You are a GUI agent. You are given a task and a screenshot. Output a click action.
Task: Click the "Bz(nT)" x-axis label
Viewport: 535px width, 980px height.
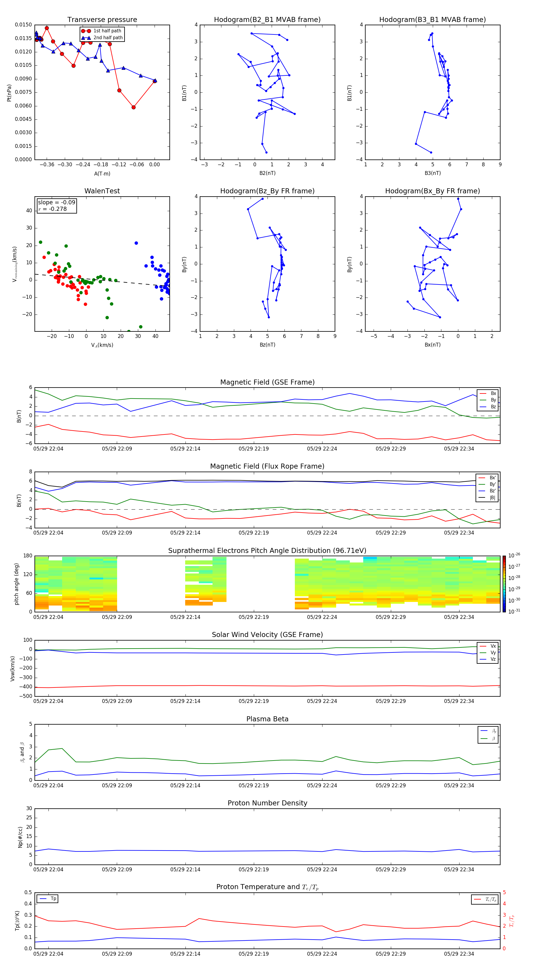pyautogui.click(x=267, y=345)
